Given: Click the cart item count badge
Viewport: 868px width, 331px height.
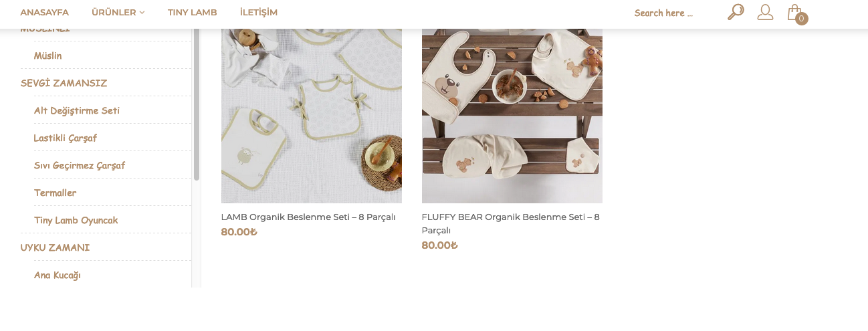Looking at the screenshot, I should tap(801, 19).
